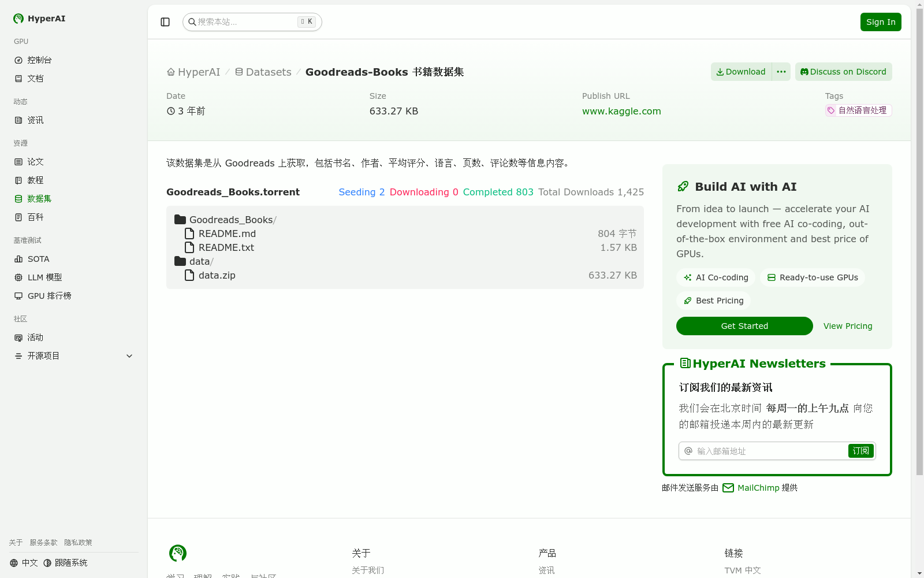Click the 输入邮箱地址 email input field
The image size is (924, 578).
tap(771, 451)
